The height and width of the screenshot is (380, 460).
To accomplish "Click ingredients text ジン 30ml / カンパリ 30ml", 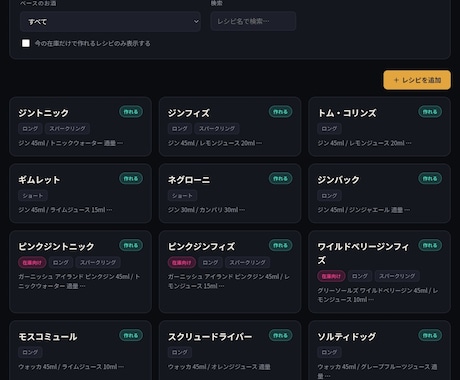I will coord(206,210).
